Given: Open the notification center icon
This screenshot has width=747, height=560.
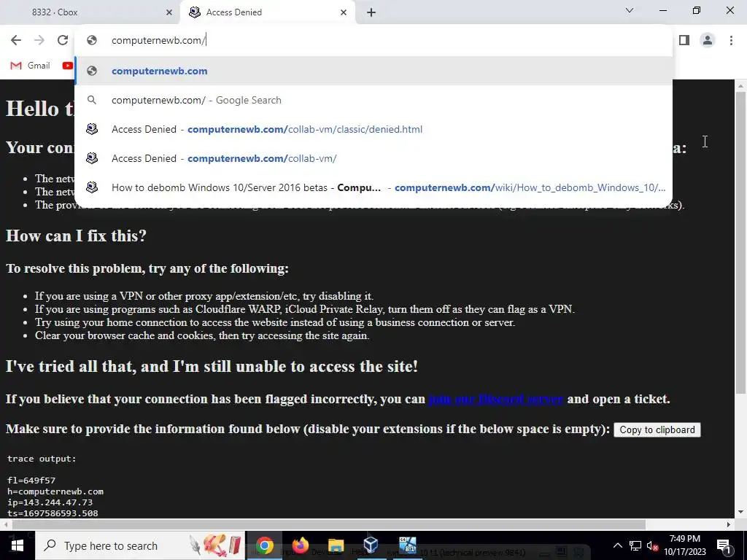Looking at the screenshot, I should point(724,545).
